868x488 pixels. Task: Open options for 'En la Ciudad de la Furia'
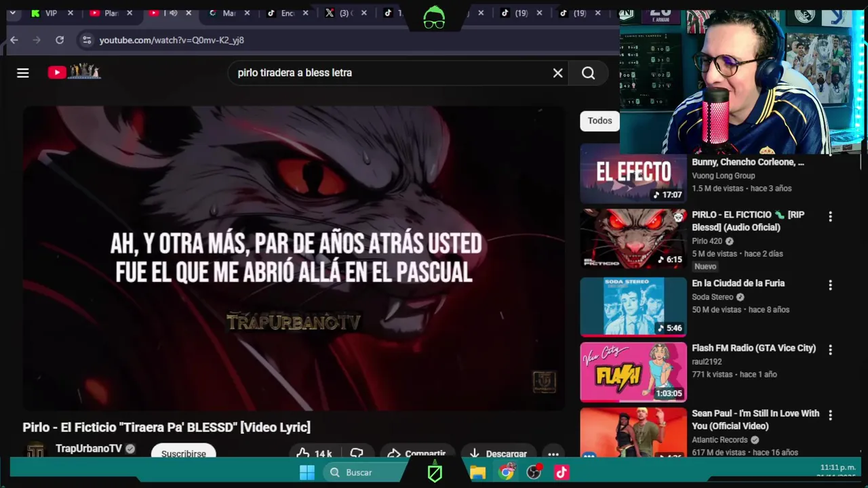[830, 285]
